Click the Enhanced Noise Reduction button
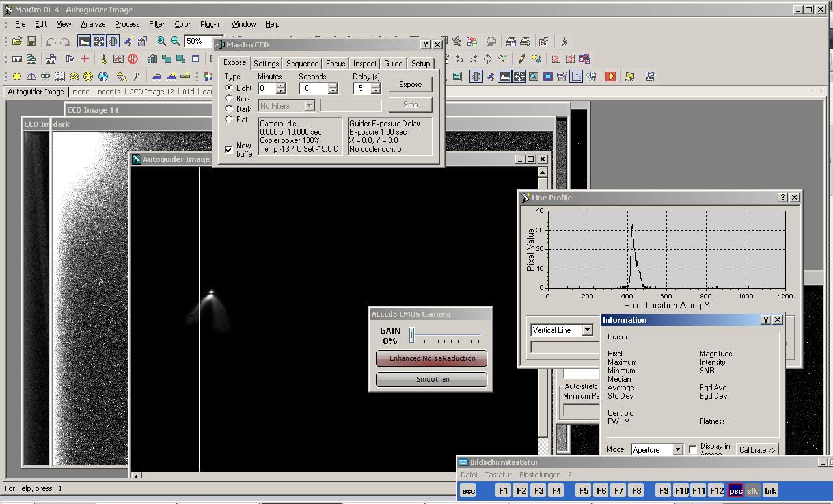The width and height of the screenshot is (833, 504). pyautogui.click(x=432, y=358)
